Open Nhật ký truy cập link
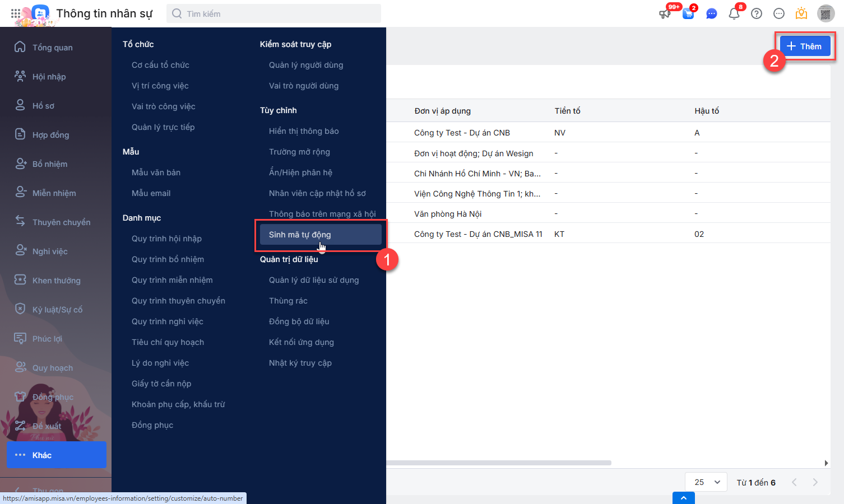Screen dimensions: 844x504 [x=300, y=363]
